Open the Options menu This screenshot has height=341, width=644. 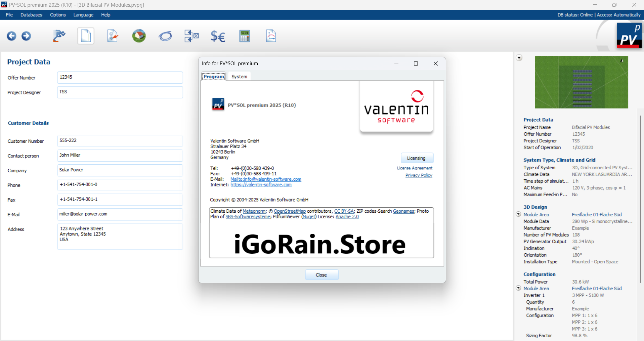58,15
